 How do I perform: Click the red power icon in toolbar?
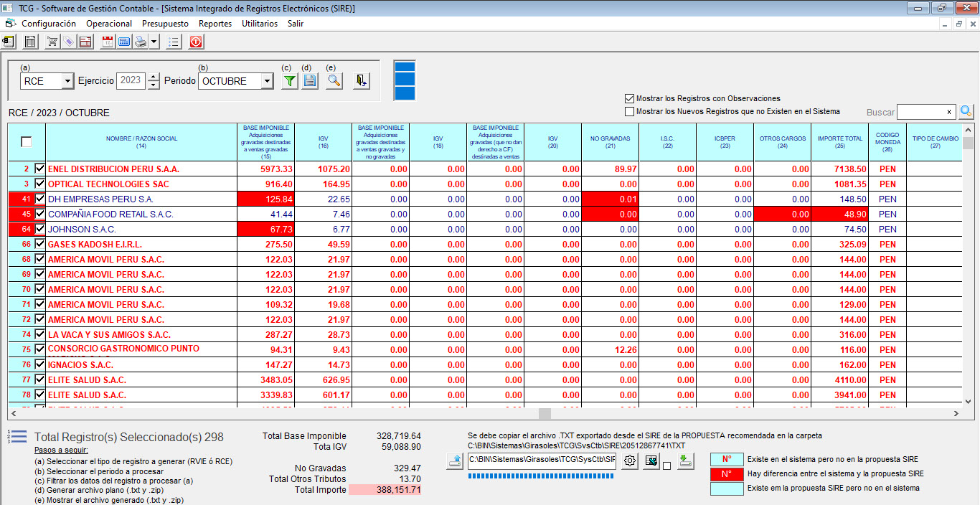point(196,42)
